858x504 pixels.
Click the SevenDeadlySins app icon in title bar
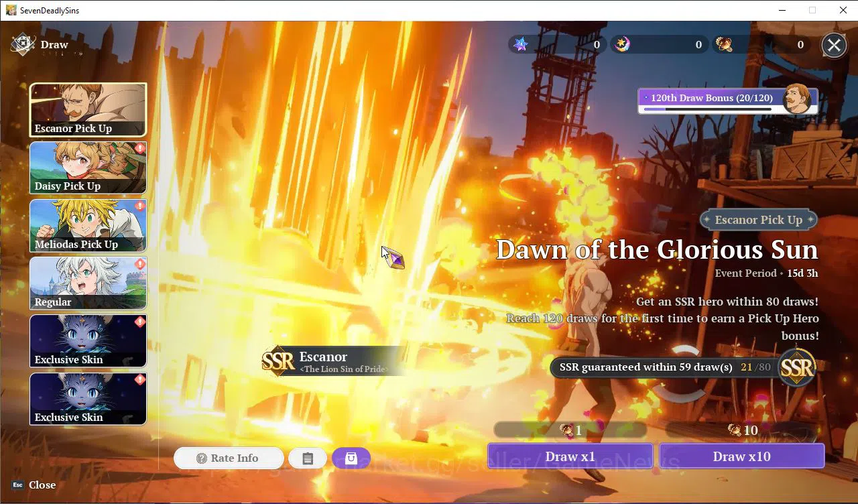click(11, 10)
